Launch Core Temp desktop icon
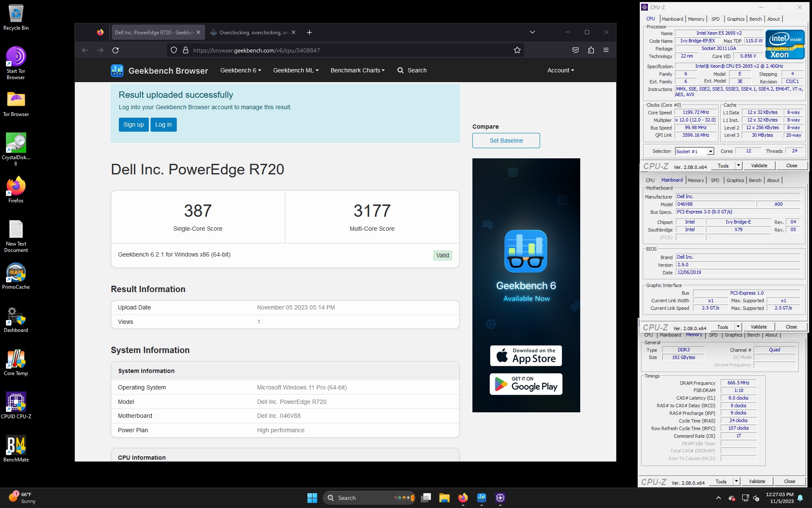 [16, 363]
